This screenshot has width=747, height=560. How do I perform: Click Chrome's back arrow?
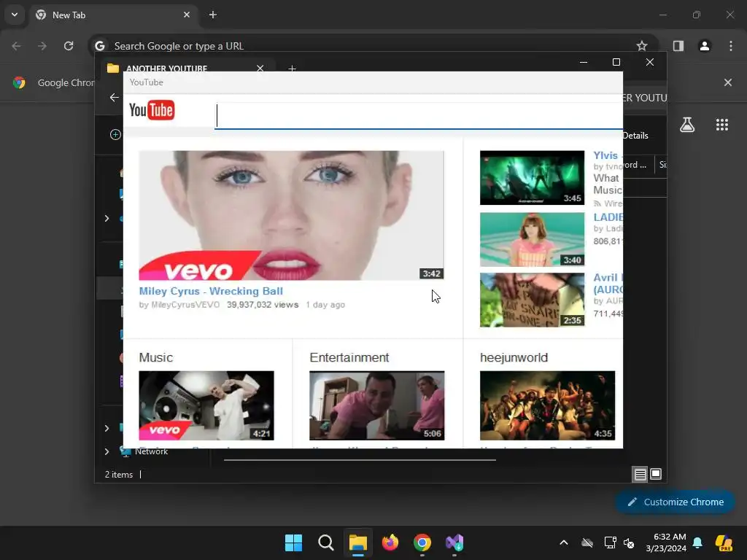tap(16, 46)
